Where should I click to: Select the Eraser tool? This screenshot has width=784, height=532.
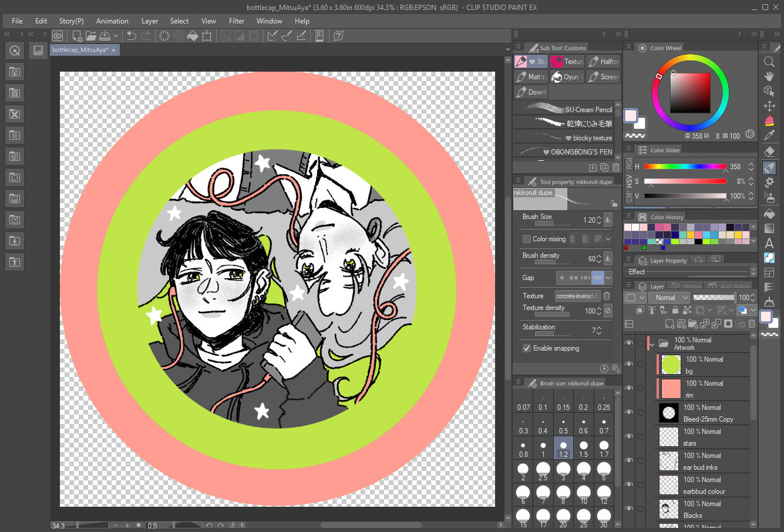(x=769, y=151)
